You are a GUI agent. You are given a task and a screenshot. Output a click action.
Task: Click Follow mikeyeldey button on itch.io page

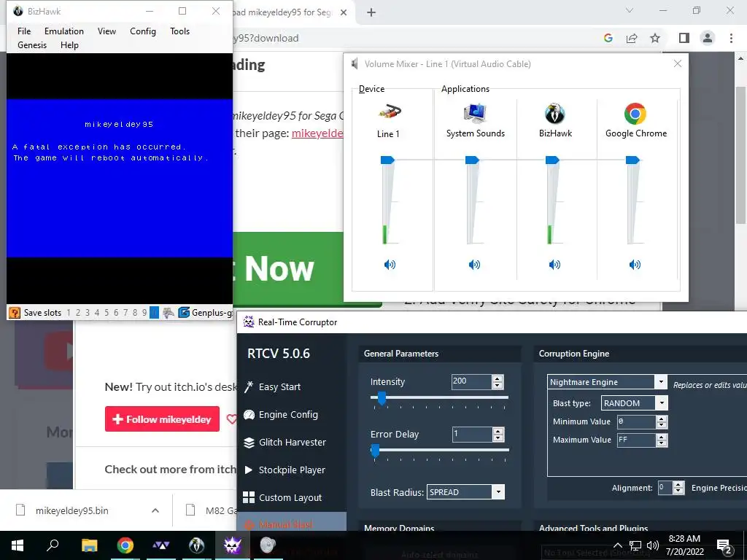click(x=162, y=419)
